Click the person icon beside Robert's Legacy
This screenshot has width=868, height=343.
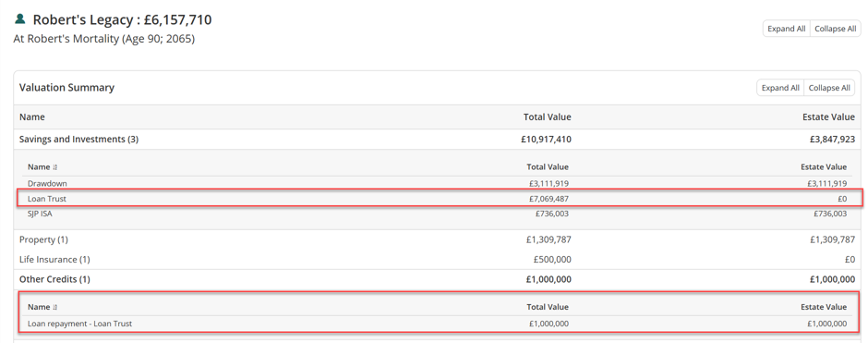(20, 19)
